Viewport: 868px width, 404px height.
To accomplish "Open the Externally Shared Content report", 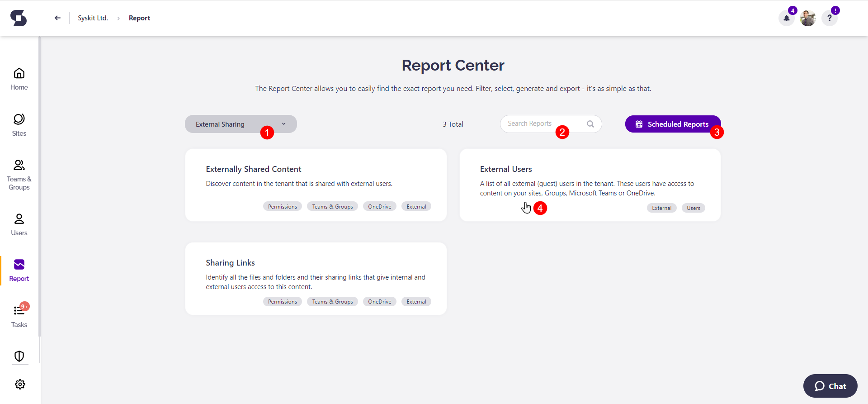I will 316,185.
